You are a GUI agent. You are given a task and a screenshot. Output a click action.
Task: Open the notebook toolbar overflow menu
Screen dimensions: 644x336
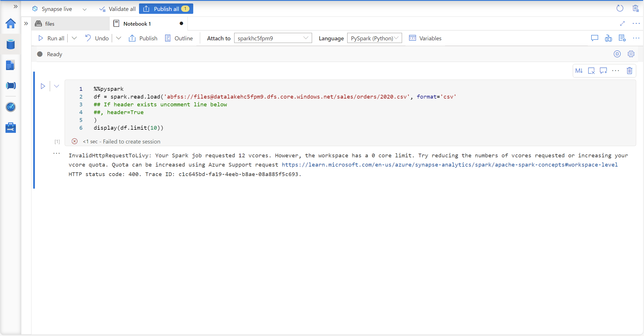coord(636,38)
